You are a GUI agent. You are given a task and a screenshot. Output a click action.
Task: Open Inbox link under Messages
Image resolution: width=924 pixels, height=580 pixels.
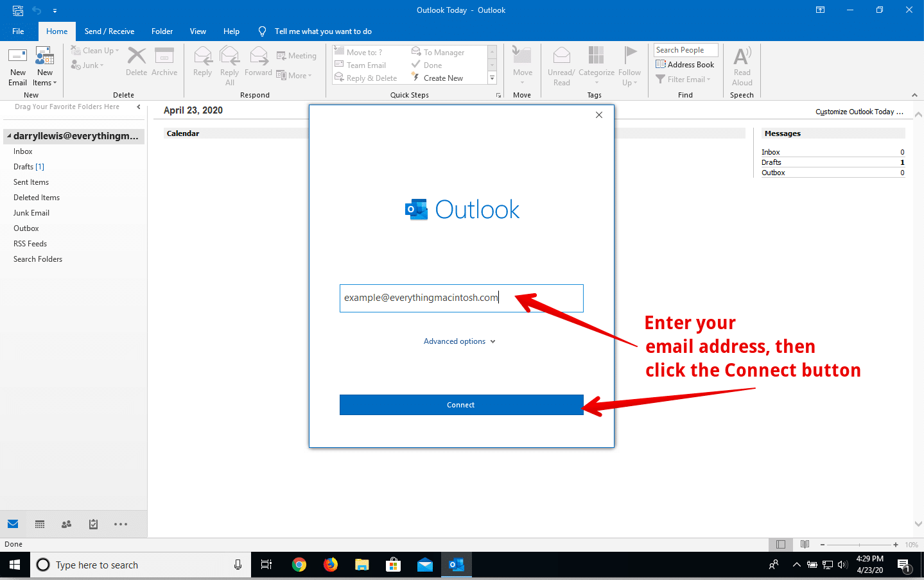point(771,152)
